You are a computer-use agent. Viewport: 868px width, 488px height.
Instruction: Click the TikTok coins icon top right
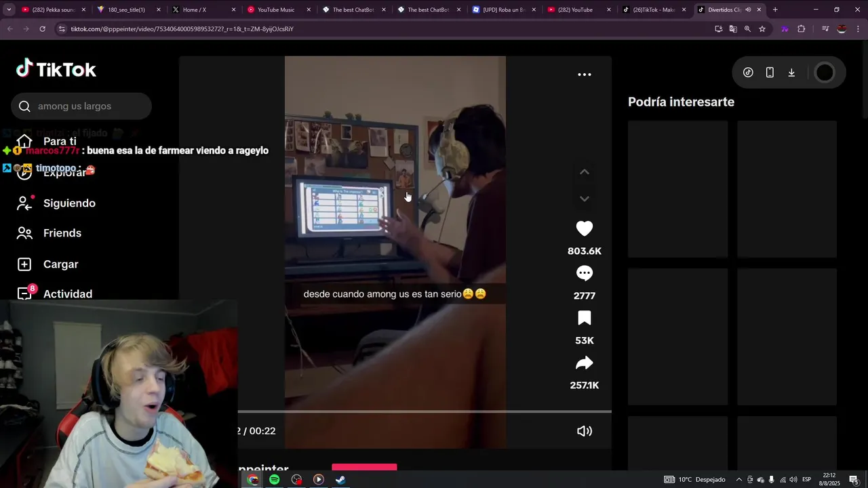coord(748,73)
